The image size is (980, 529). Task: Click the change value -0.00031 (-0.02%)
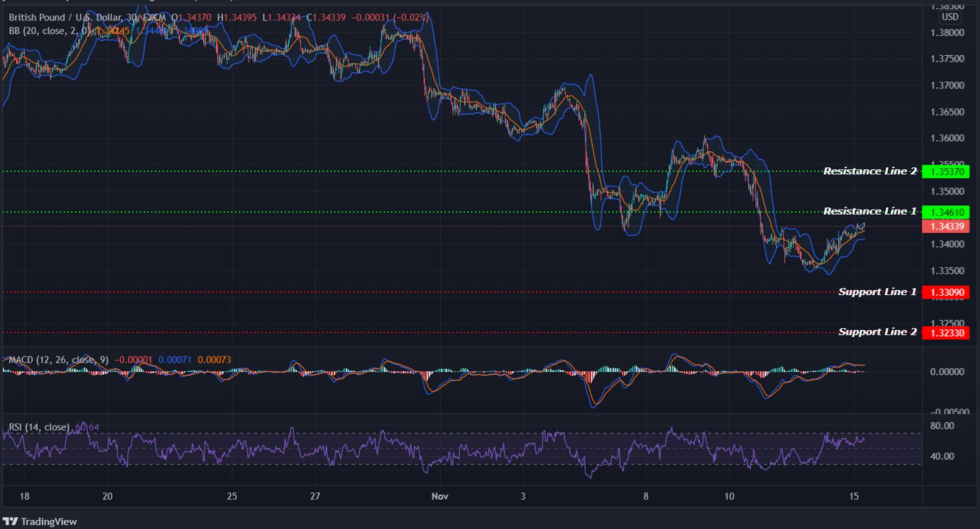tap(390, 17)
